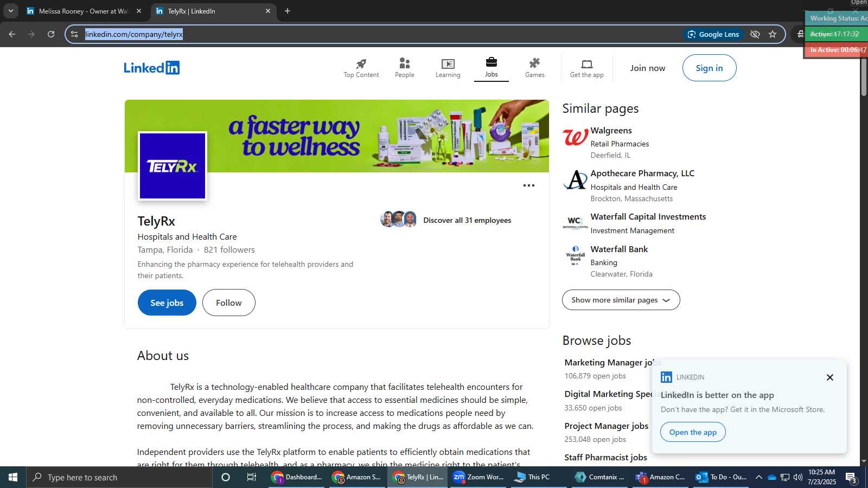
Task: Open a new browser tab
Action: click(288, 11)
